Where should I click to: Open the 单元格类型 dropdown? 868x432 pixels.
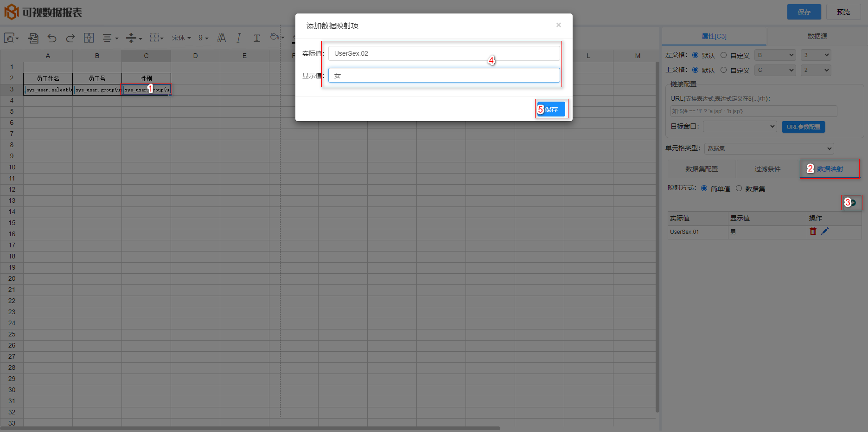[769, 148]
